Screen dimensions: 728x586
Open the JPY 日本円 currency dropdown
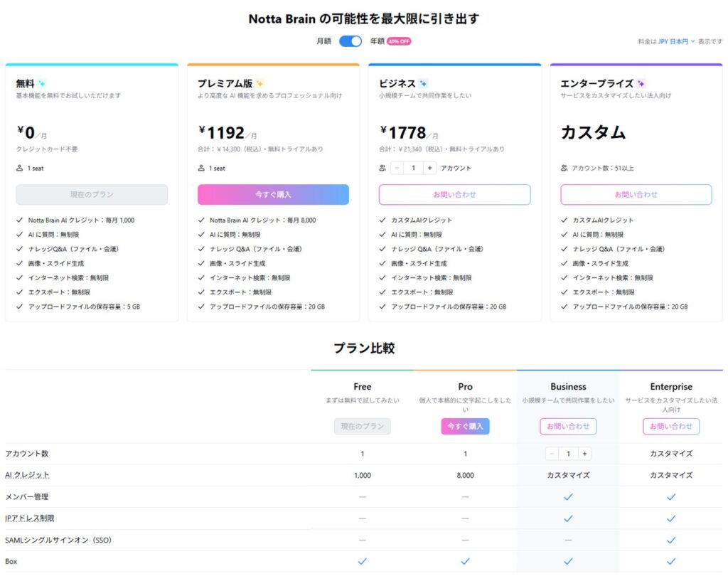coord(676,42)
